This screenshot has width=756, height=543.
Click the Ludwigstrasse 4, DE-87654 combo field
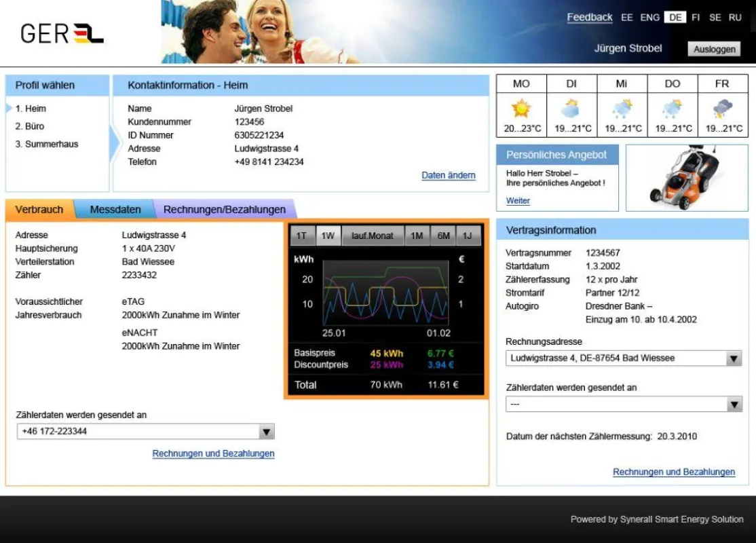tap(624, 358)
